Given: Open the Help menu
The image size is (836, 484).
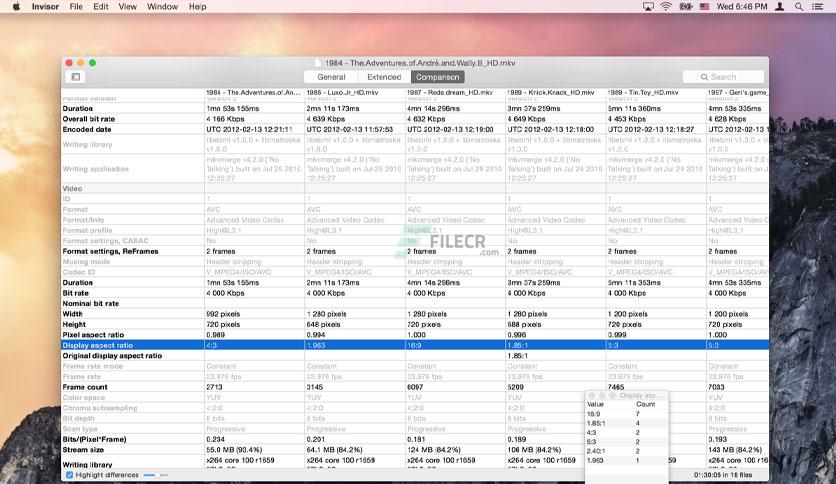Looking at the screenshot, I should click(x=197, y=6).
